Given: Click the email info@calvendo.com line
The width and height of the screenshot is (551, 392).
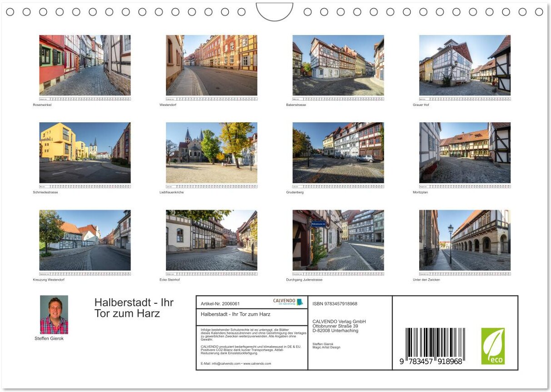Looking at the screenshot, I should (x=236, y=363).
